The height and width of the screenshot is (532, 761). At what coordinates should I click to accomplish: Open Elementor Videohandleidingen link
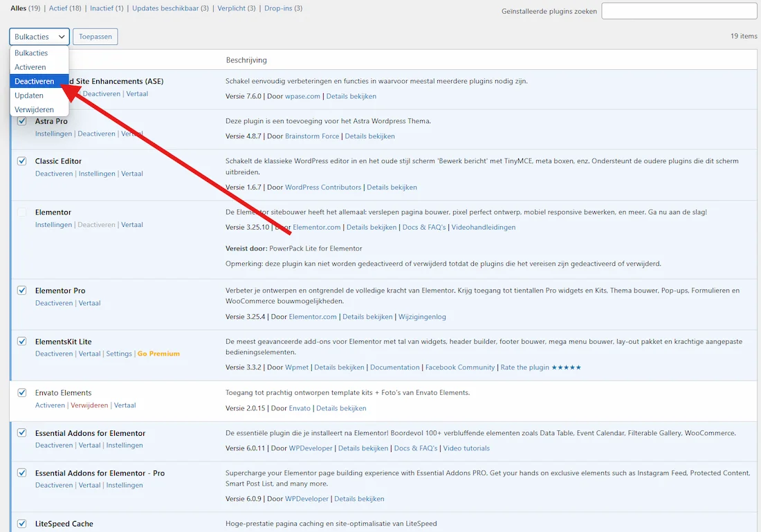coord(483,227)
